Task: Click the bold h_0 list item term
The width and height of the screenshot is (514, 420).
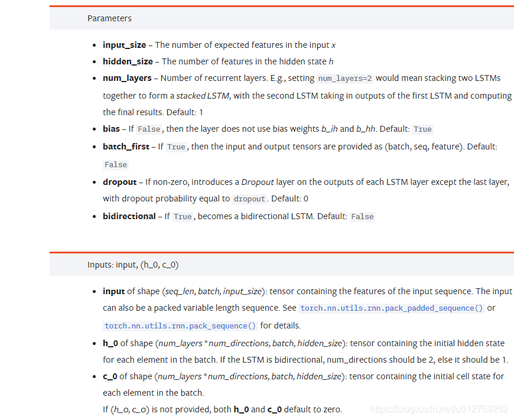Action: (110, 343)
